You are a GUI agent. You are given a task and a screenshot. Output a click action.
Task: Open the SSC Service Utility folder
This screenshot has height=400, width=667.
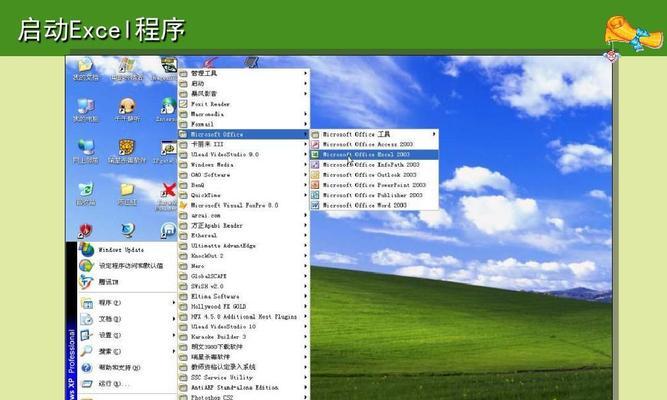pyautogui.click(x=244, y=377)
